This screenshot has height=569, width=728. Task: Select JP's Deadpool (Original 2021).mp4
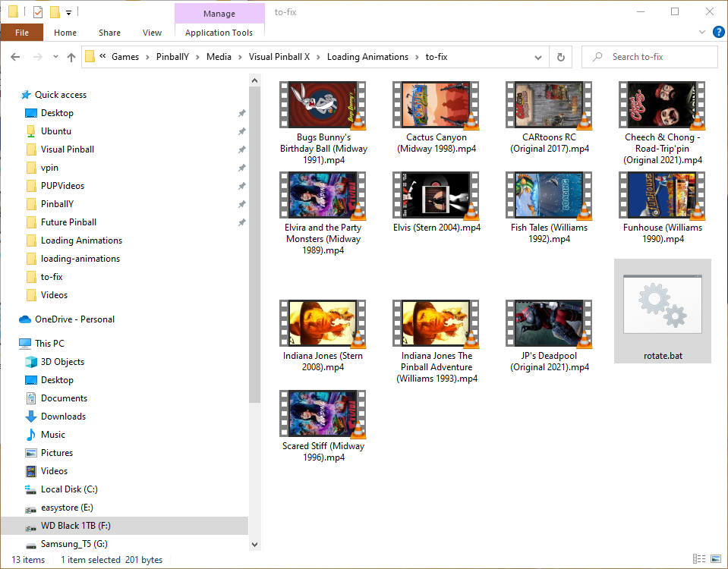click(550, 336)
